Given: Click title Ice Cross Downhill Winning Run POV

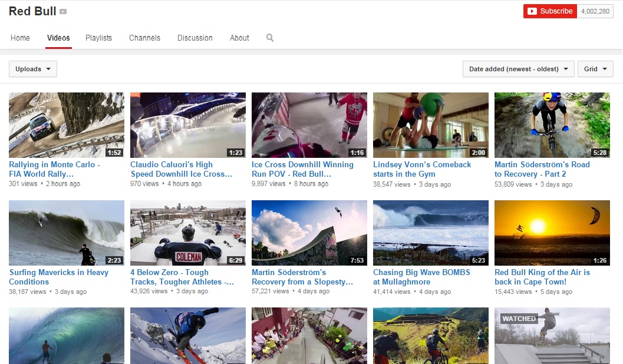Looking at the screenshot, I should [x=302, y=169].
